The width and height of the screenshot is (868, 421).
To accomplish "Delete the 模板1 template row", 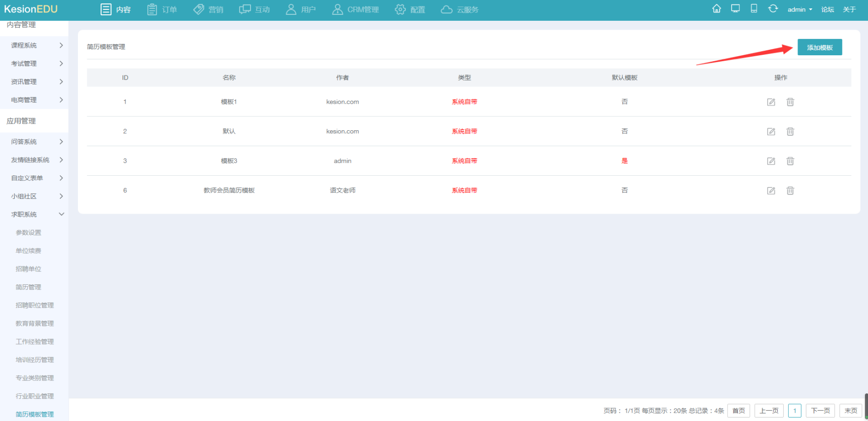I will point(790,102).
